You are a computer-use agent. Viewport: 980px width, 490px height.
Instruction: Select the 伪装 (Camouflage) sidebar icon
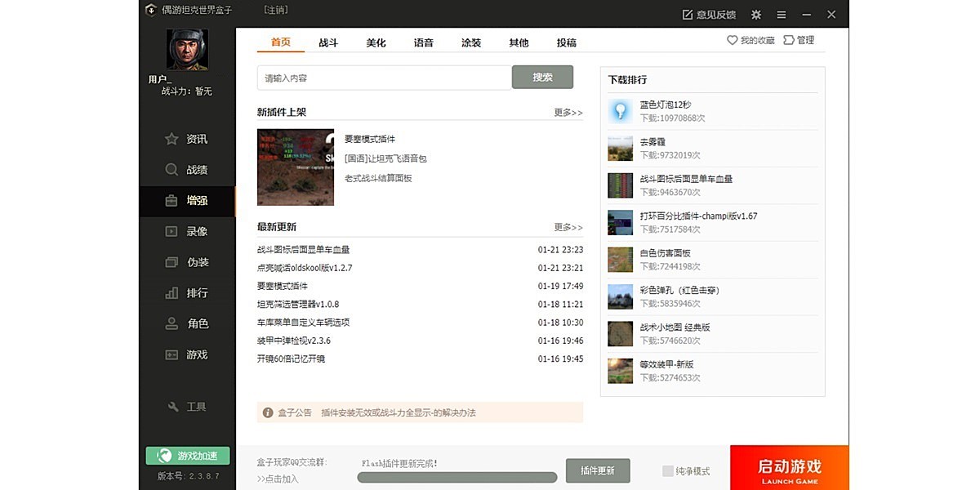click(188, 262)
